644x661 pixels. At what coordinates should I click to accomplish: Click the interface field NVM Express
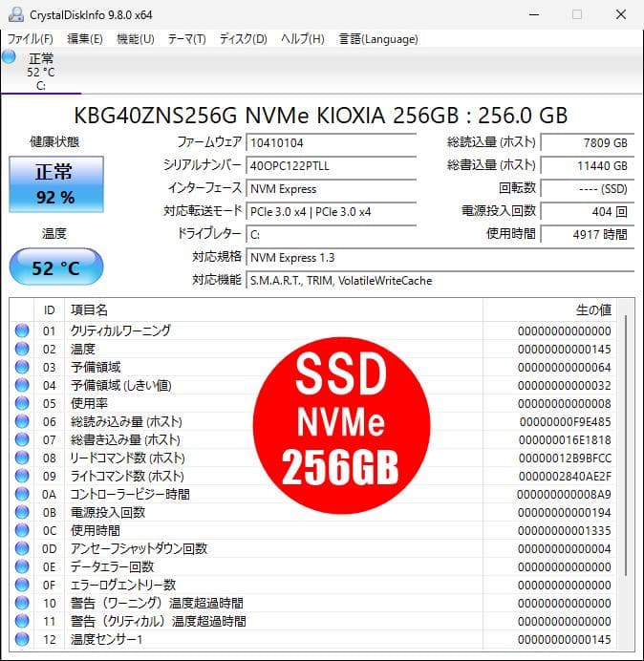332,188
